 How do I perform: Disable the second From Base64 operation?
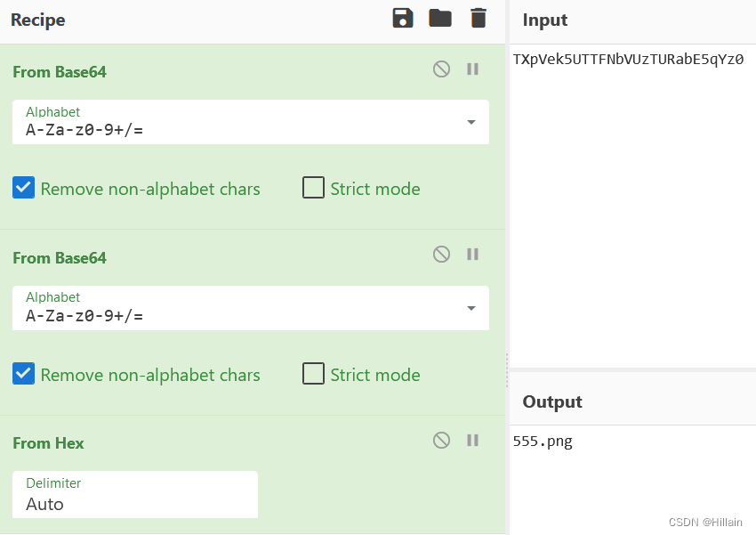point(441,255)
